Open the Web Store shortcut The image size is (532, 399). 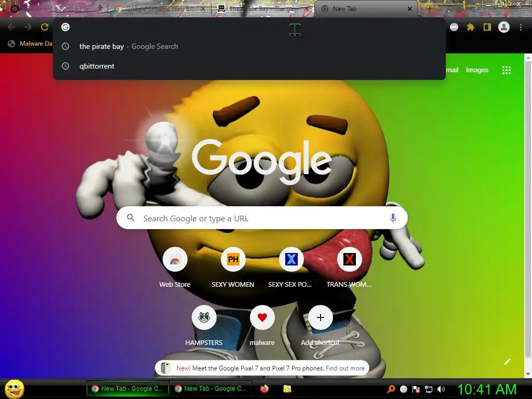coord(175,268)
